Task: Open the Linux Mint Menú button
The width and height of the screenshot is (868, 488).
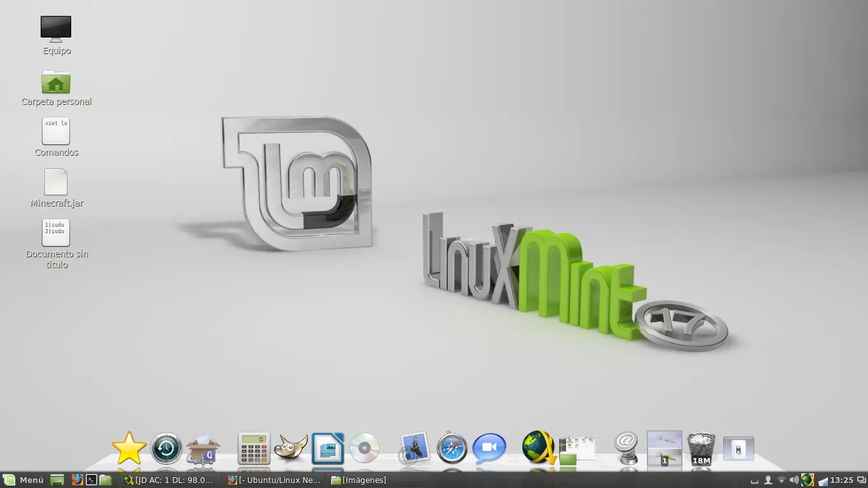Action: pyautogui.click(x=24, y=480)
